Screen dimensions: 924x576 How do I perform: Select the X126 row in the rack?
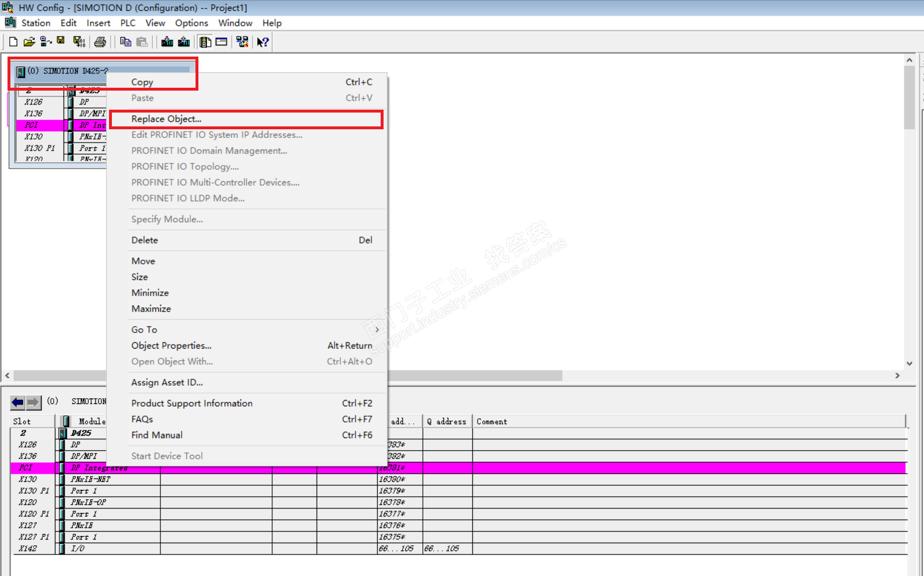point(61,102)
